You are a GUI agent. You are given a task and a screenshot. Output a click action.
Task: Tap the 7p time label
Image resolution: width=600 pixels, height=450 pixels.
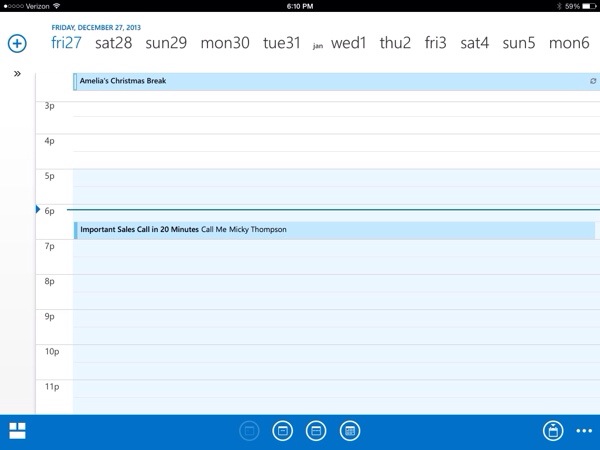coord(49,246)
